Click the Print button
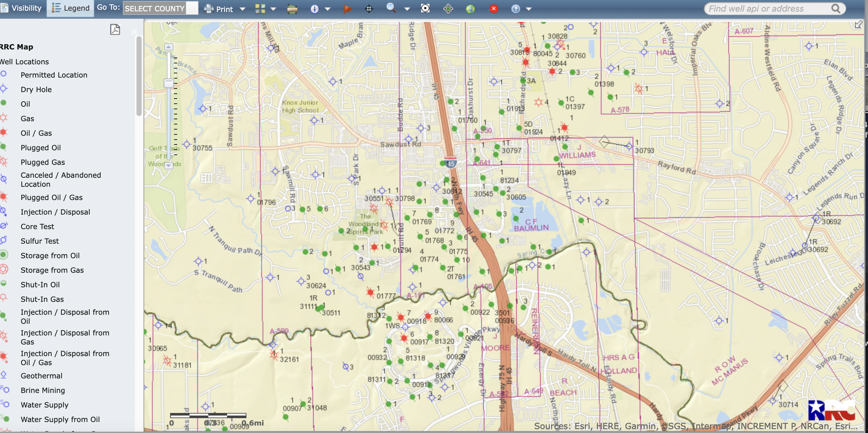The image size is (868, 433). point(219,9)
